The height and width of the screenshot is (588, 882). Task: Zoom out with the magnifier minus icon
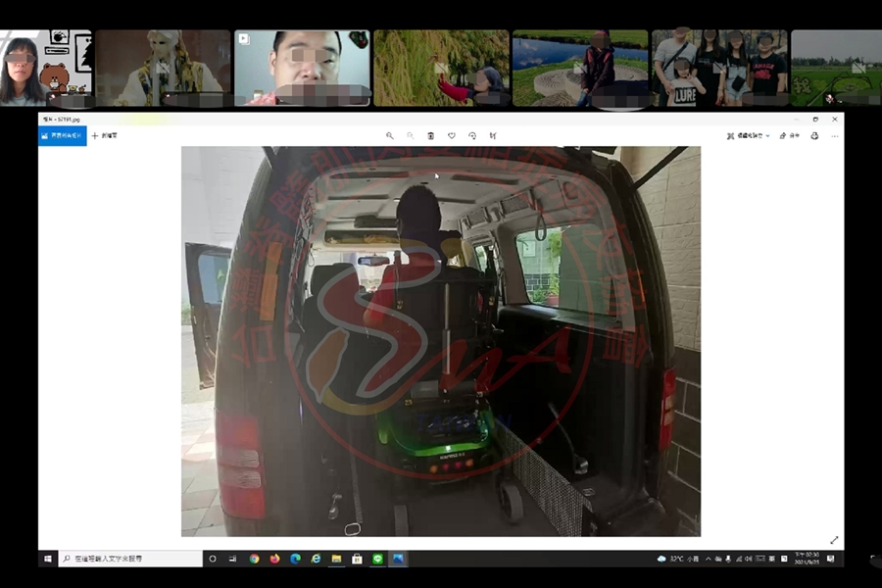410,135
